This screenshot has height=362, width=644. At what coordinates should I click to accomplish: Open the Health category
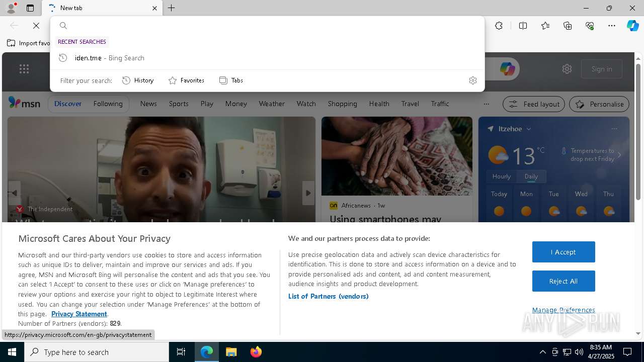379,104
